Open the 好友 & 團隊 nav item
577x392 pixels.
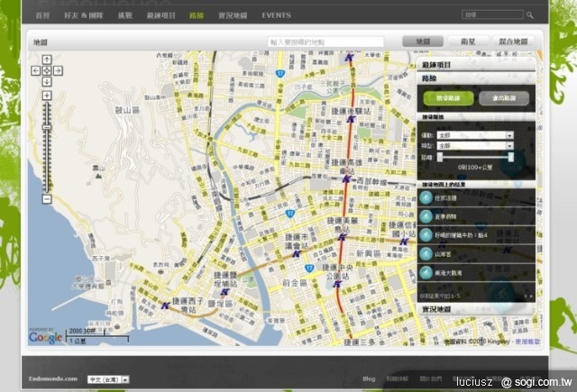84,15
